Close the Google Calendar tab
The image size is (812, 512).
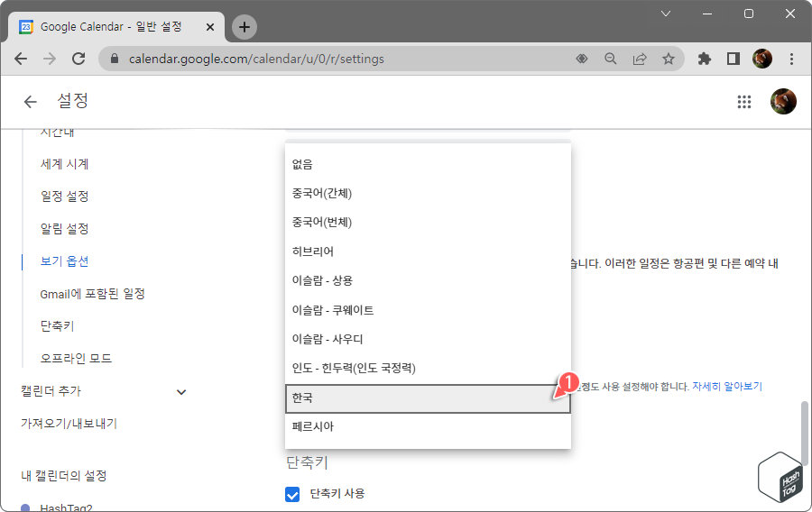(210, 27)
